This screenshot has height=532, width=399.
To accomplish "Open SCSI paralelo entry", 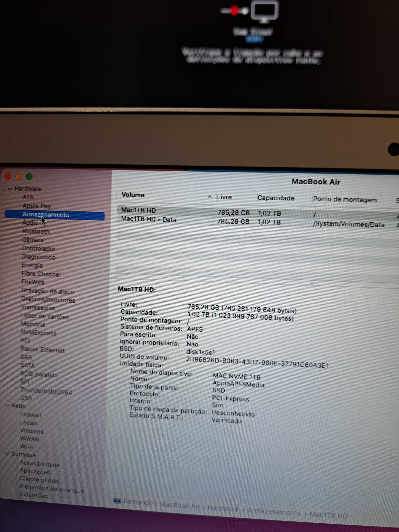I will click(x=39, y=374).
